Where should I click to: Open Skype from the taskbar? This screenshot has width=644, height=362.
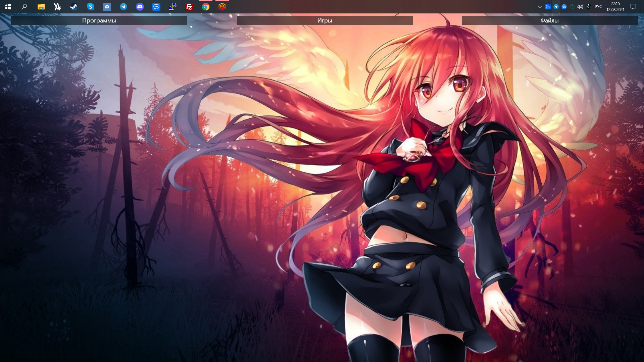pyautogui.click(x=90, y=7)
